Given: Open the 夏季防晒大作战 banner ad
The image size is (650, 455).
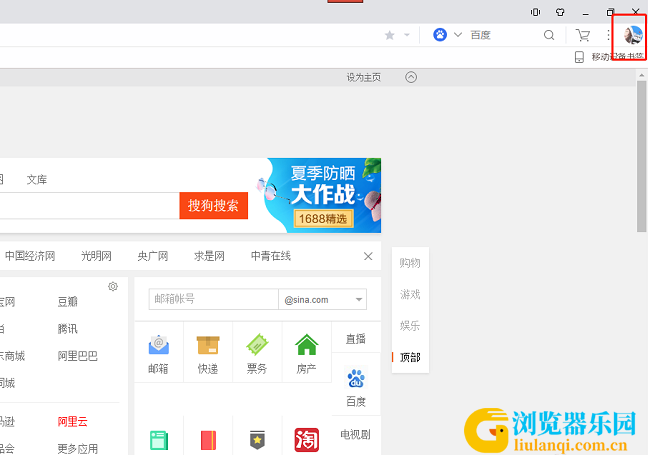Looking at the screenshot, I should click(318, 195).
